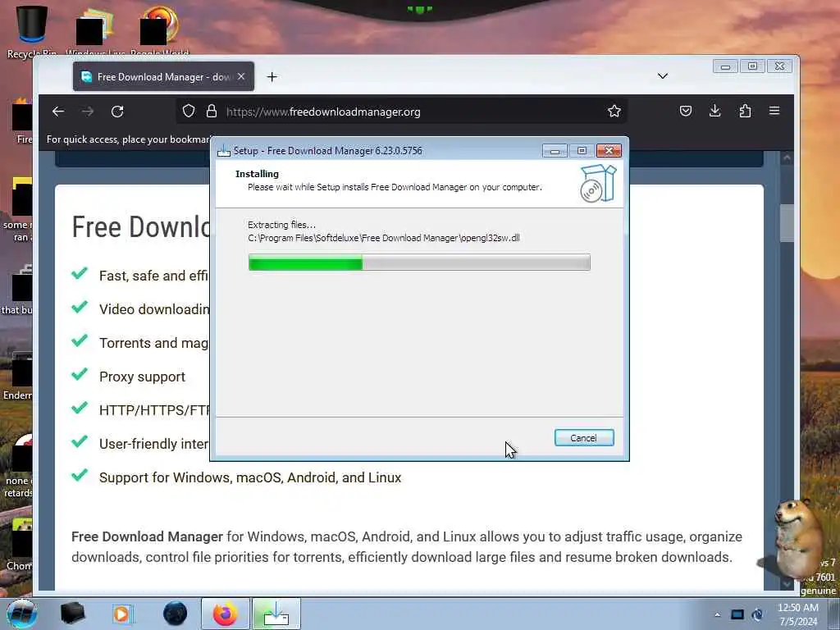Click the opengl32sw.dll file path text
840x630 pixels.
click(x=384, y=238)
